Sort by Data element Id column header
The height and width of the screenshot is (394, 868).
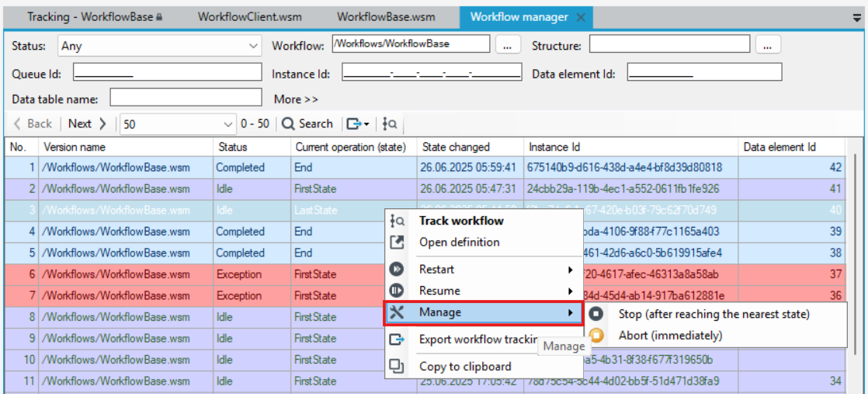pyautogui.click(x=792, y=148)
